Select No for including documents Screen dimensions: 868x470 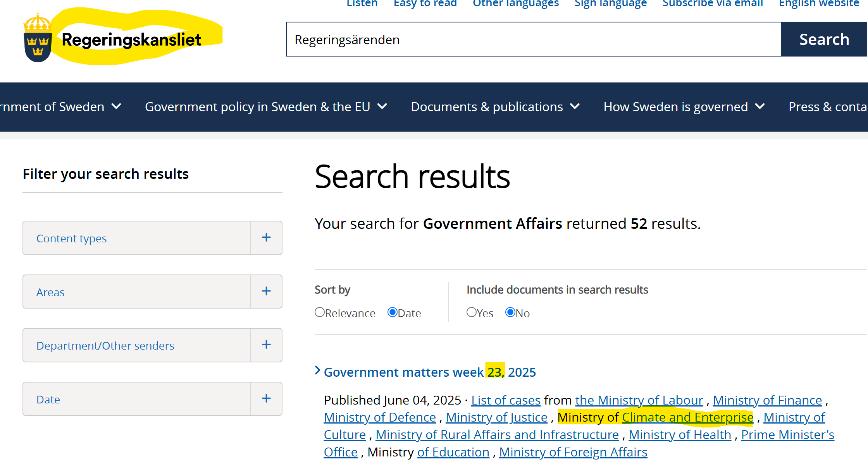tap(510, 312)
